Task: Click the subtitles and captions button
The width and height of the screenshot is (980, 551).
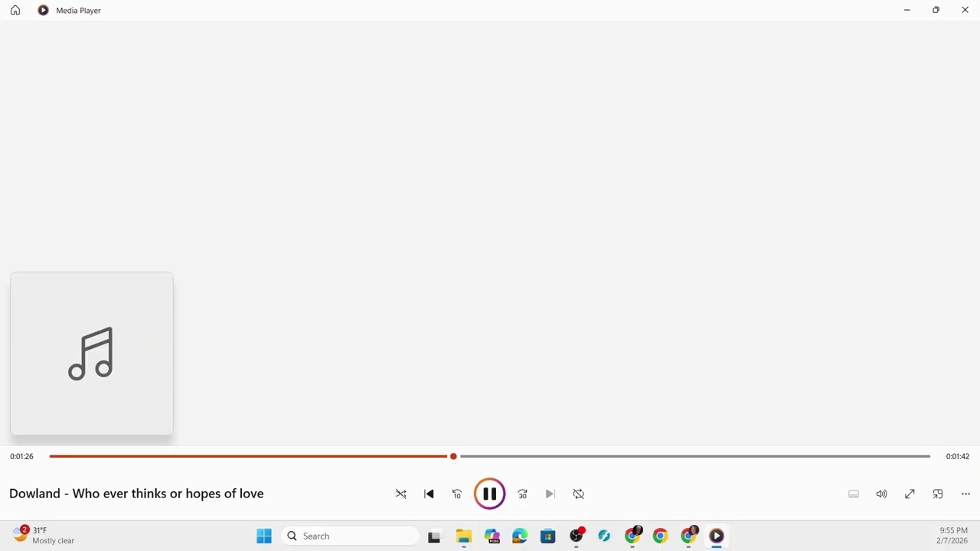Action: click(854, 494)
